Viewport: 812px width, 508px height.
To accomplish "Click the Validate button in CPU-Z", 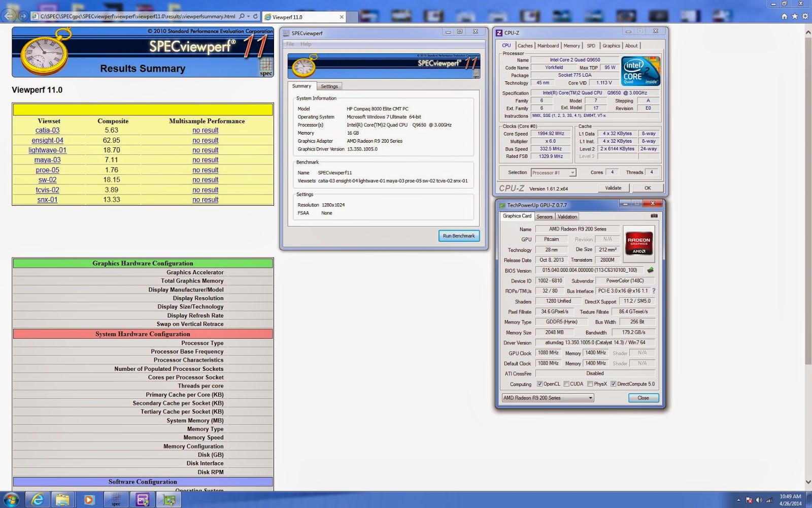I will coord(613,188).
